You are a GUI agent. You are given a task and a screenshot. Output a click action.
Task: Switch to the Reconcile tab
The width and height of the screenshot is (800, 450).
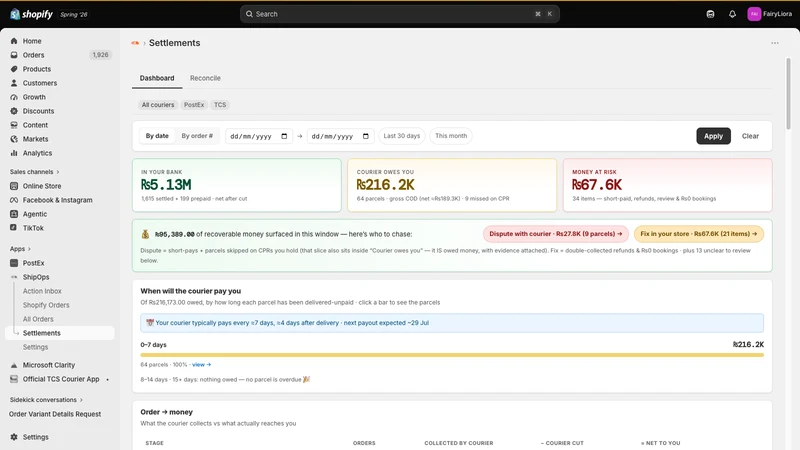coord(205,78)
